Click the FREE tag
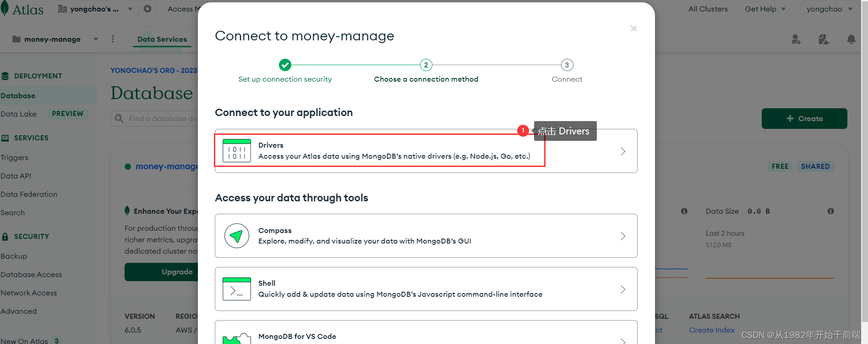This screenshot has height=344, width=868. (780, 166)
